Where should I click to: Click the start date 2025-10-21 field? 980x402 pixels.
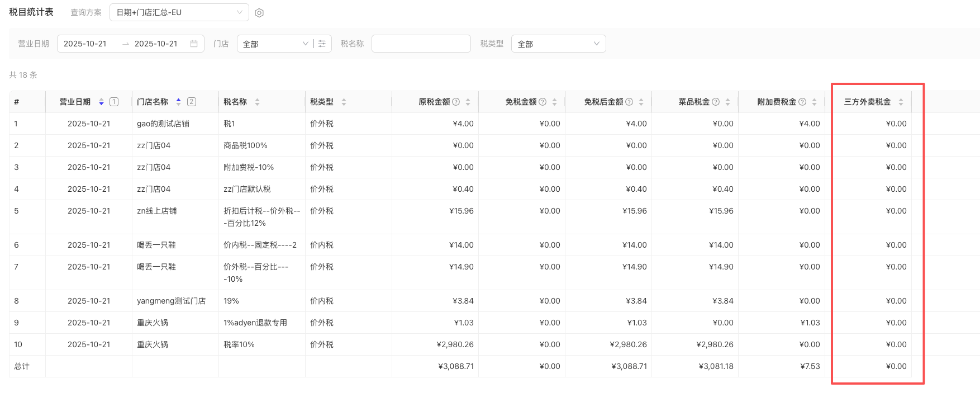coord(85,44)
